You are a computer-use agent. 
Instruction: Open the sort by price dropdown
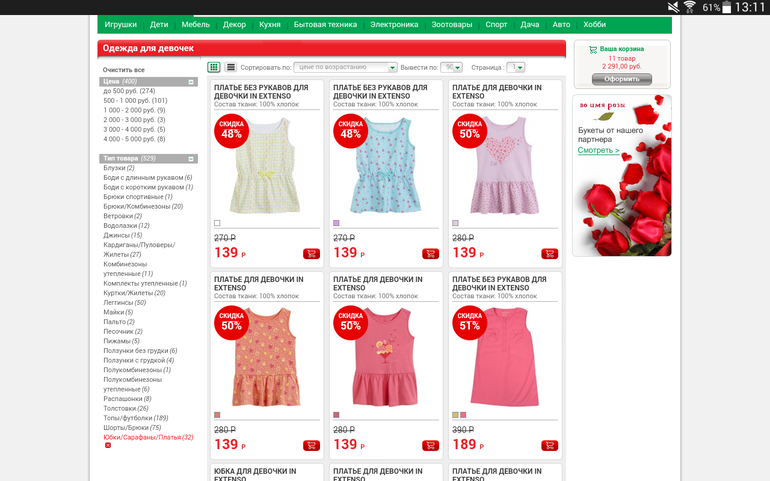[345, 67]
